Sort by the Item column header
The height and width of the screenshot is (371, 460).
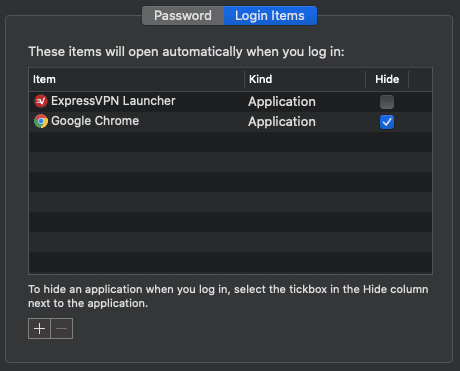[x=137, y=79]
